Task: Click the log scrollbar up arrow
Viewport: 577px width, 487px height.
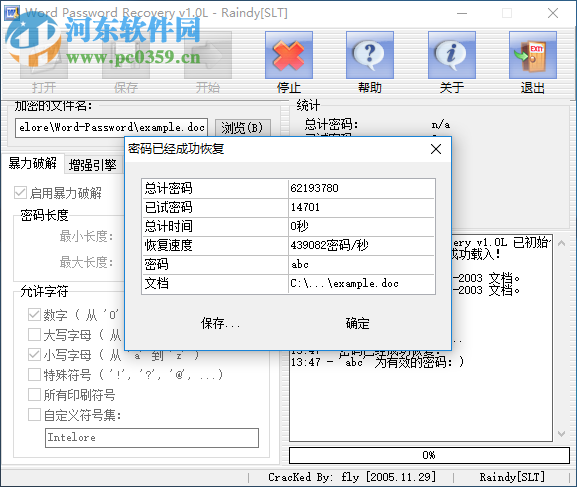Action: (561, 243)
